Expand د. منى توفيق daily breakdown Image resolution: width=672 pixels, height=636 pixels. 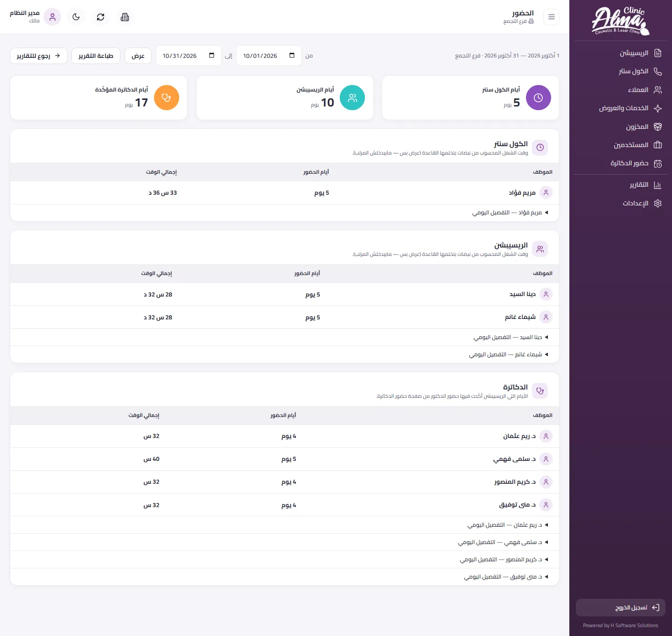[285, 577]
